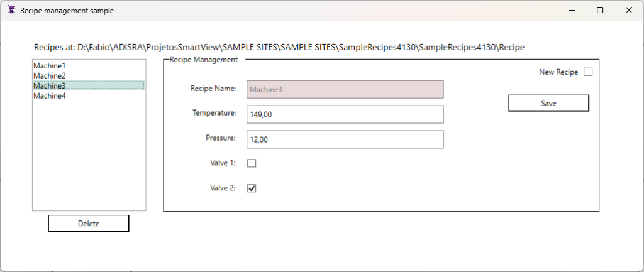This screenshot has width=644, height=272.
Task: Click the Delete button below the list
Action: pos(89,223)
